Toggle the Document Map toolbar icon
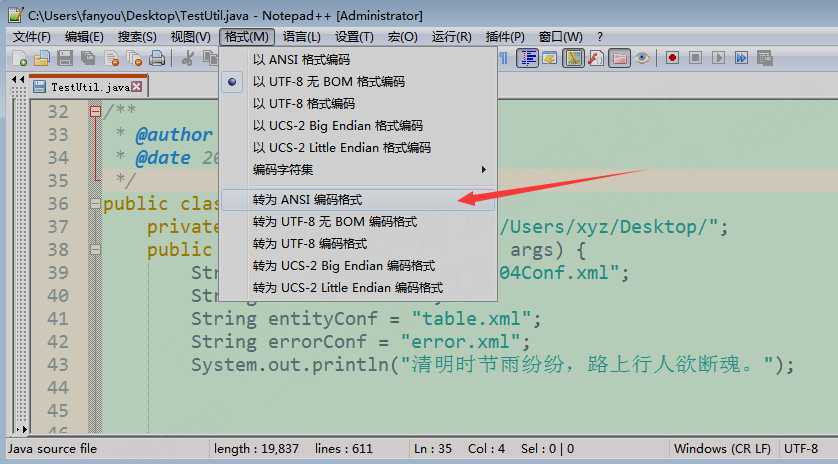 coord(573,58)
